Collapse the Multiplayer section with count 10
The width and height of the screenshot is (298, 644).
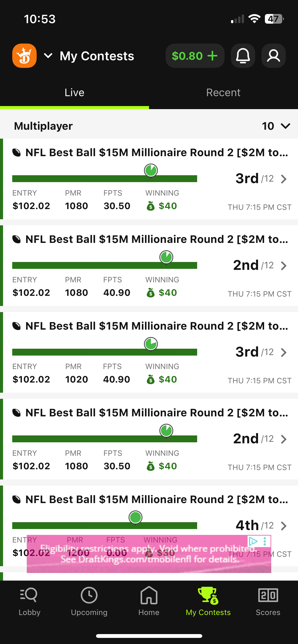285,126
